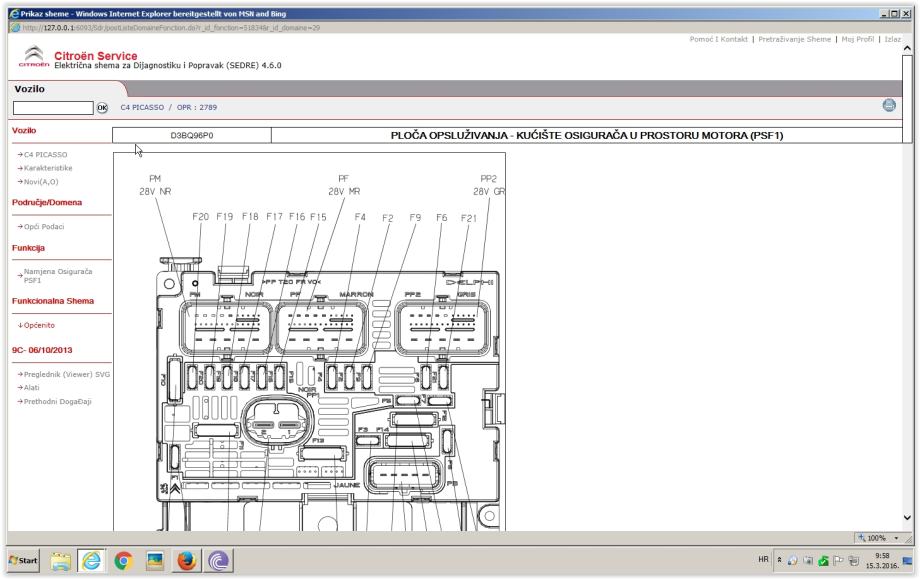This screenshot has width=920, height=579.
Task: Open the Alati tools link
Action: point(31,386)
